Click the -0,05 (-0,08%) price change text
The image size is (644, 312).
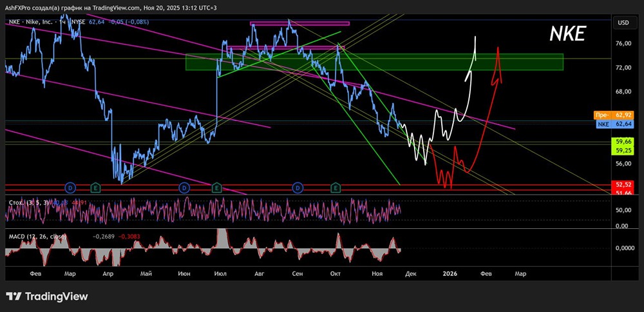pyautogui.click(x=129, y=22)
